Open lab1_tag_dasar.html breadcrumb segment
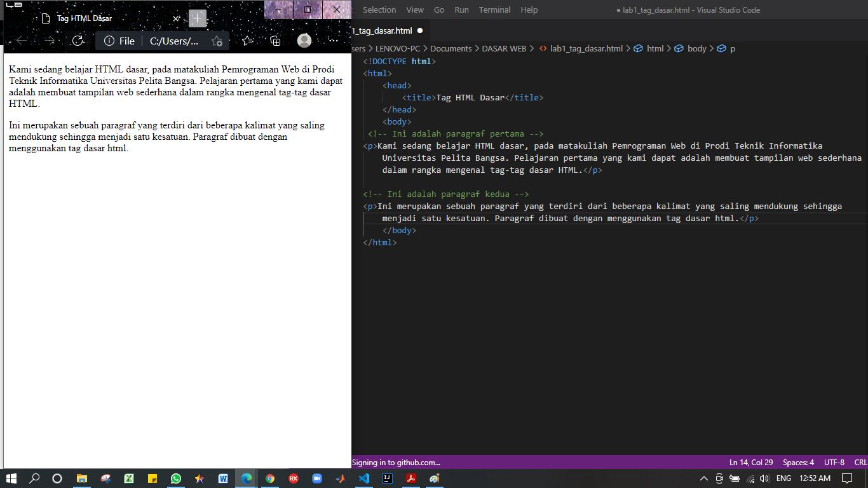Viewport: 868px width, 488px height. 580,48
